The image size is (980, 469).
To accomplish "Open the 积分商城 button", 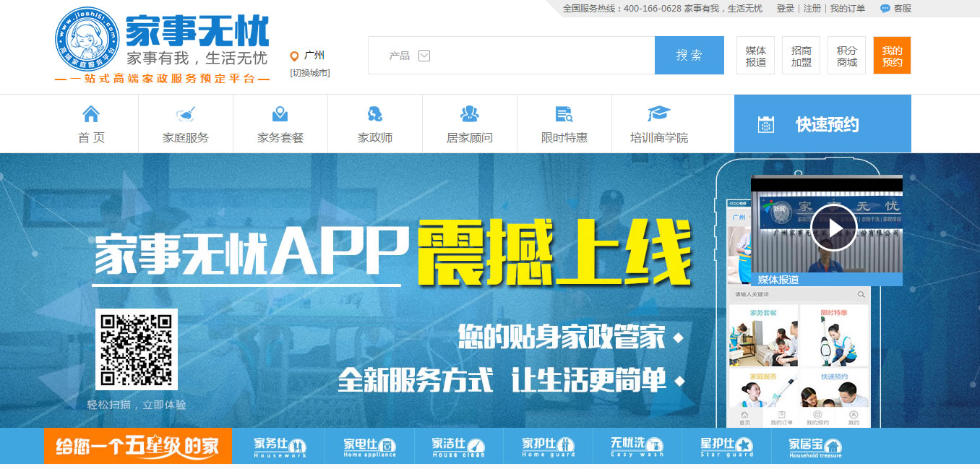I will [847, 56].
